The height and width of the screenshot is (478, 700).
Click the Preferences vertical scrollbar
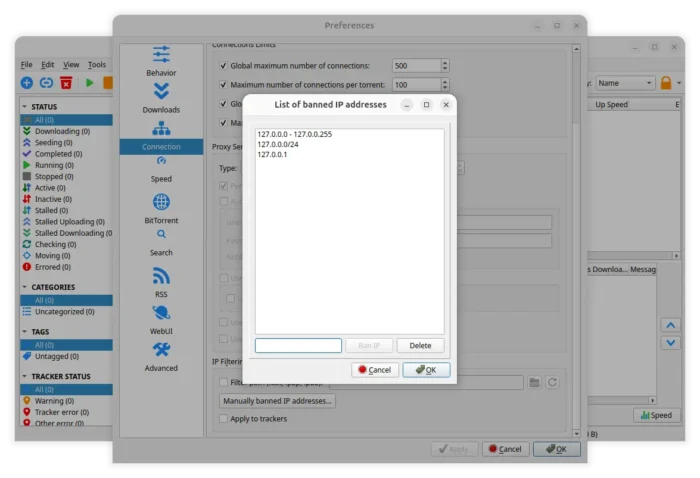click(576, 241)
